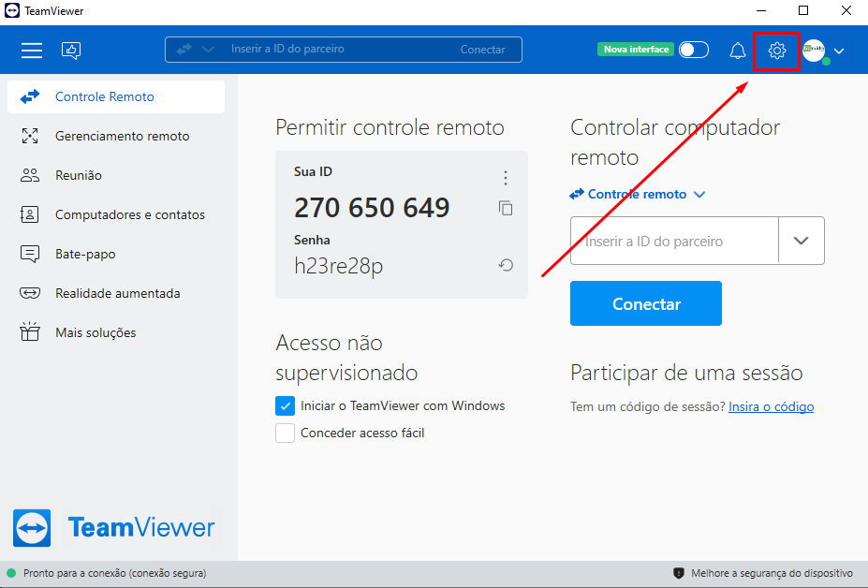Screen dimensions: 868x588
Task: Click Melhore a segurança do dispositivo
Action: pyautogui.click(x=772, y=573)
